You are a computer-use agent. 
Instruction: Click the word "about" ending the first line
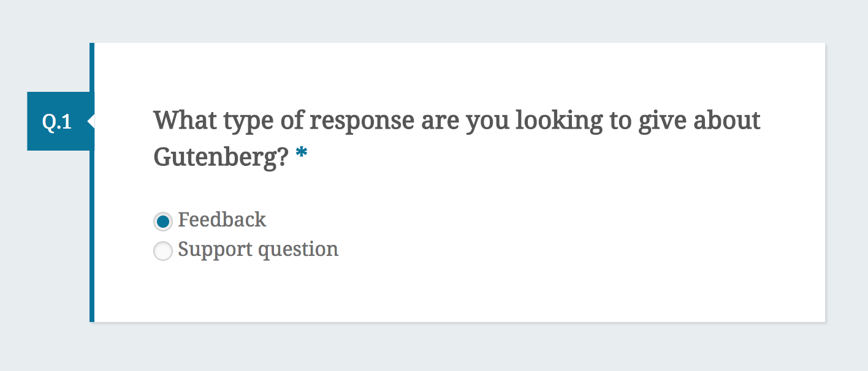(726, 121)
